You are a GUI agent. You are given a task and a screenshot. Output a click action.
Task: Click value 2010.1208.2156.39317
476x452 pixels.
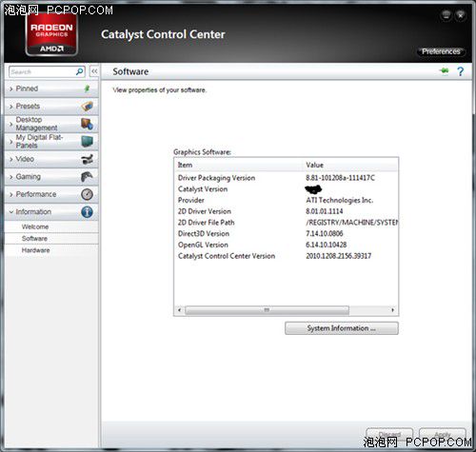[x=339, y=256]
